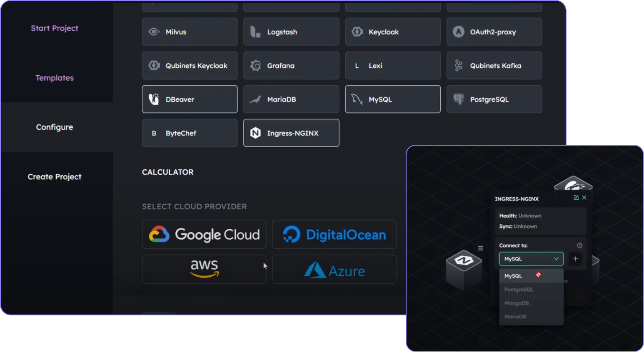Click the Qubinets Kafka nodes icon
Viewport: 644px width, 352px height.
click(x=458, y=65)
